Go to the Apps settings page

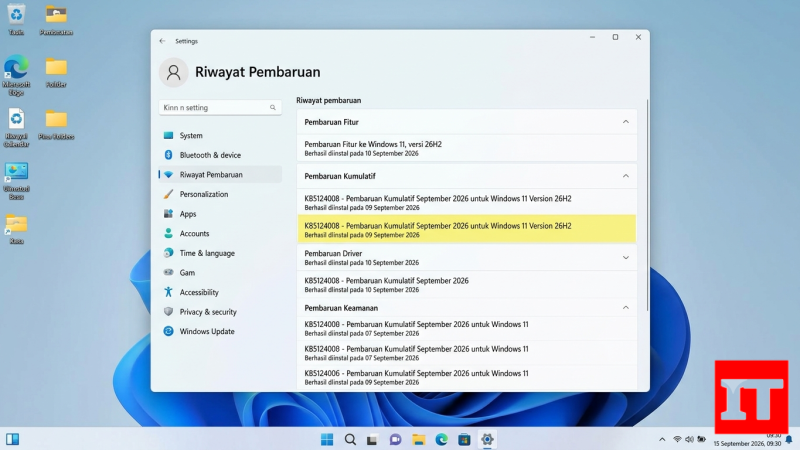click(220, 214)
